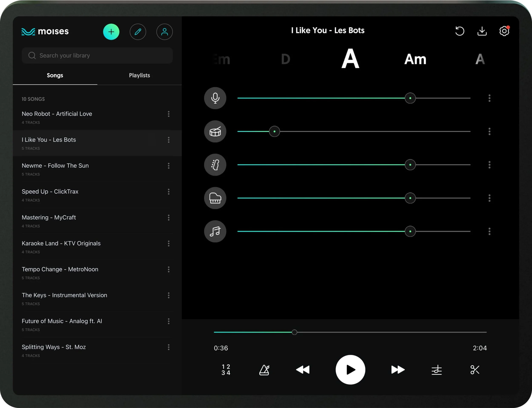532x408 pixels.
Task: Open the metronome tool
Action: click(x=264, y=370)
